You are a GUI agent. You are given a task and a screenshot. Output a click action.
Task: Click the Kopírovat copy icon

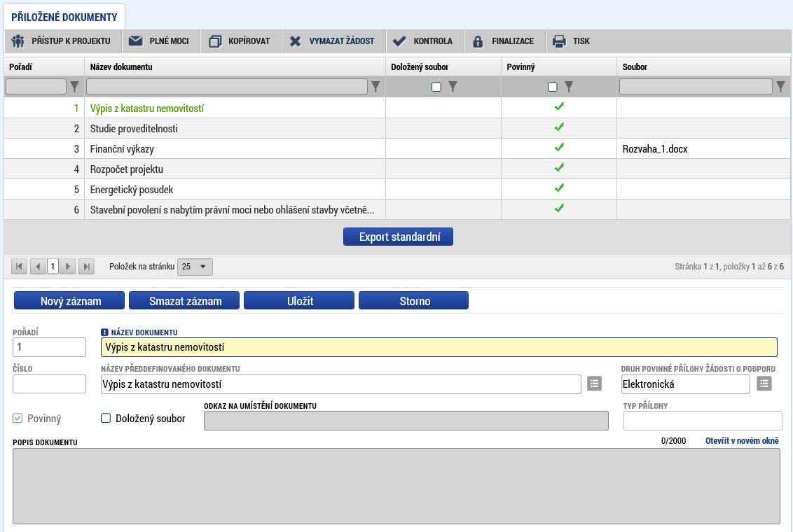click(x=216, y=41)
